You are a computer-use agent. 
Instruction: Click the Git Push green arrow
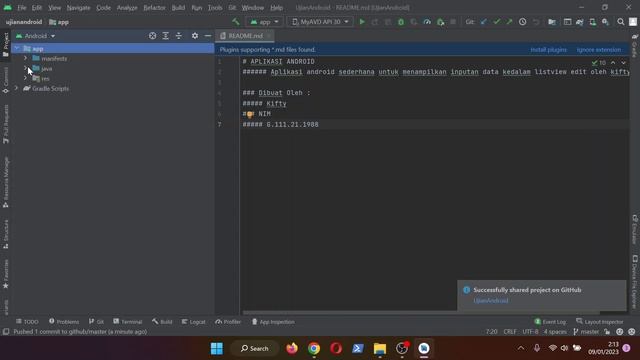click(509, 22)
